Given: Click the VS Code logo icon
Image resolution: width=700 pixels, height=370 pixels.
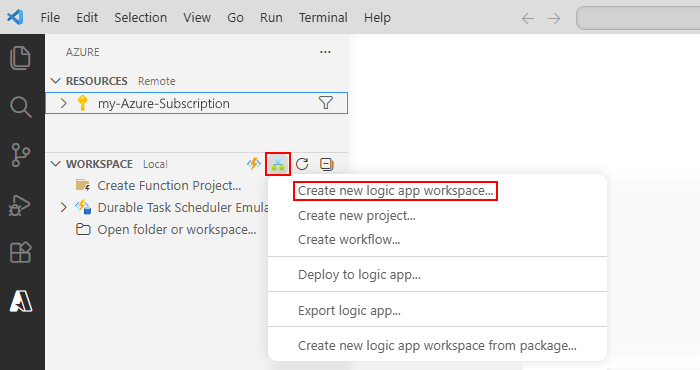Looking at the screenshot, I should click(x=15, y=17).
